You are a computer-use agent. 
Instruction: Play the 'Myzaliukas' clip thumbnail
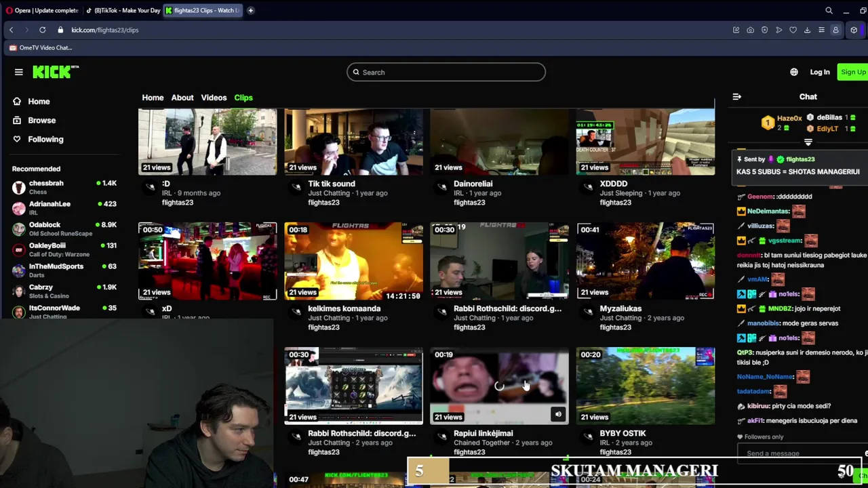646,261
